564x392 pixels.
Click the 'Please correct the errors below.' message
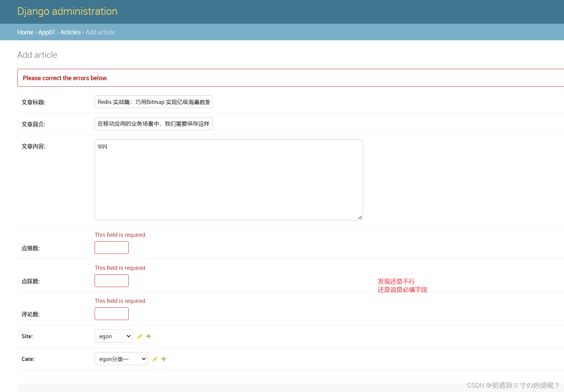[65, 78]
